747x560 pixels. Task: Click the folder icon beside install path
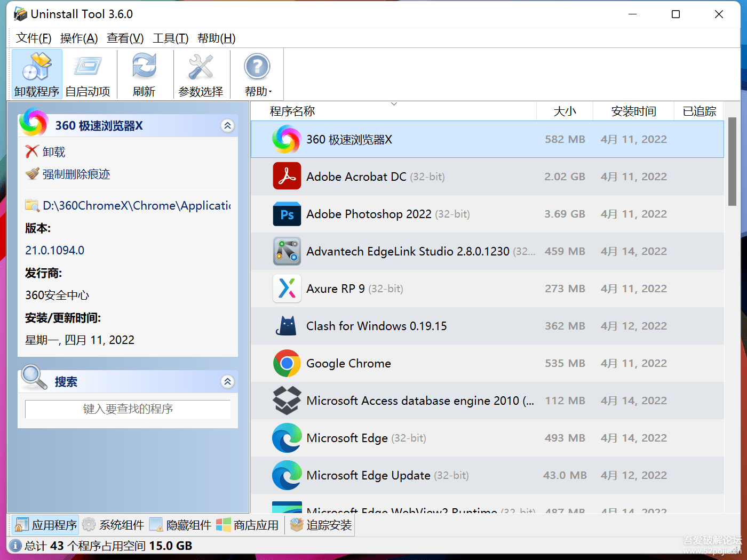32,205
